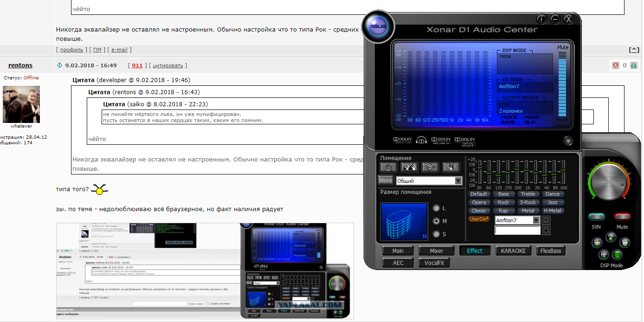Open the e-mail link

pyautogui.click(x=119, y=50)
